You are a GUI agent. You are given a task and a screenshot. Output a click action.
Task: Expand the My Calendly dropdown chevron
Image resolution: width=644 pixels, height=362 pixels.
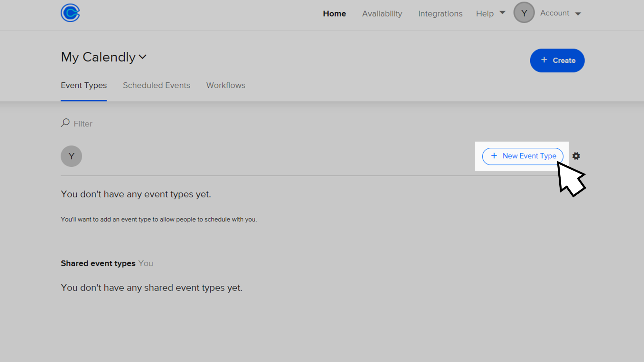142,57
